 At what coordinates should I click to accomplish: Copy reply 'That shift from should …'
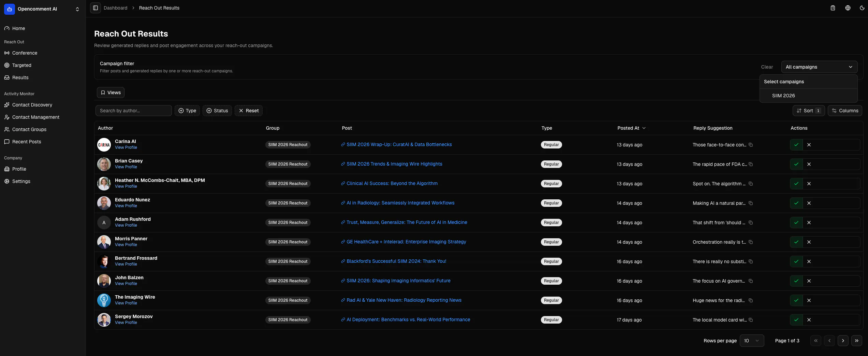click(751, 223)
